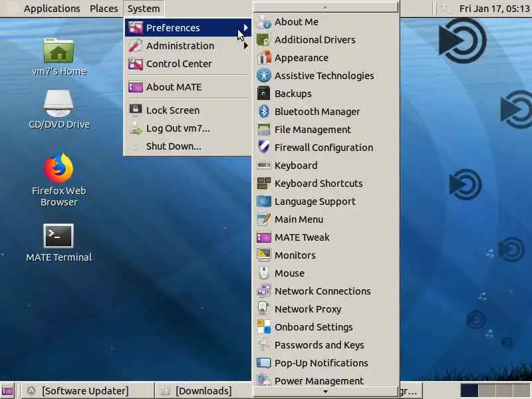The width and height of the screenshot is (532, 399).
Task: Click the submenu scroll-down arrow
Action: click(325, 392)
